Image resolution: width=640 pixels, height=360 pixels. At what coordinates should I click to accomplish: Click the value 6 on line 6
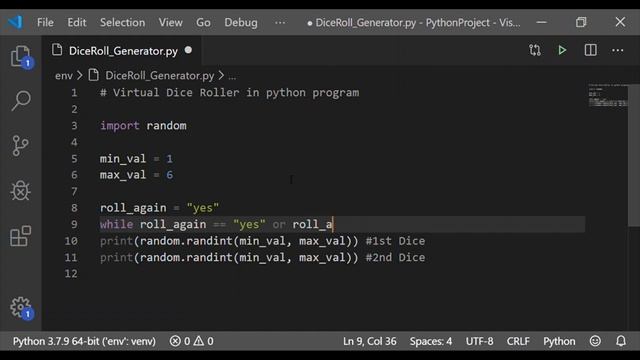click(x=169, y=175)
